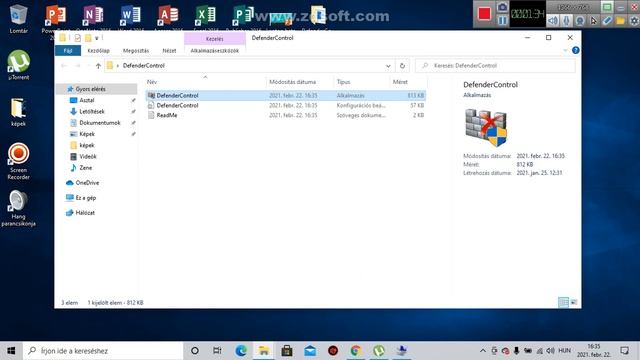Screen dimensions: 640x360
Task: Open the recorder's output folder icon
Action: tap(620, 20)
